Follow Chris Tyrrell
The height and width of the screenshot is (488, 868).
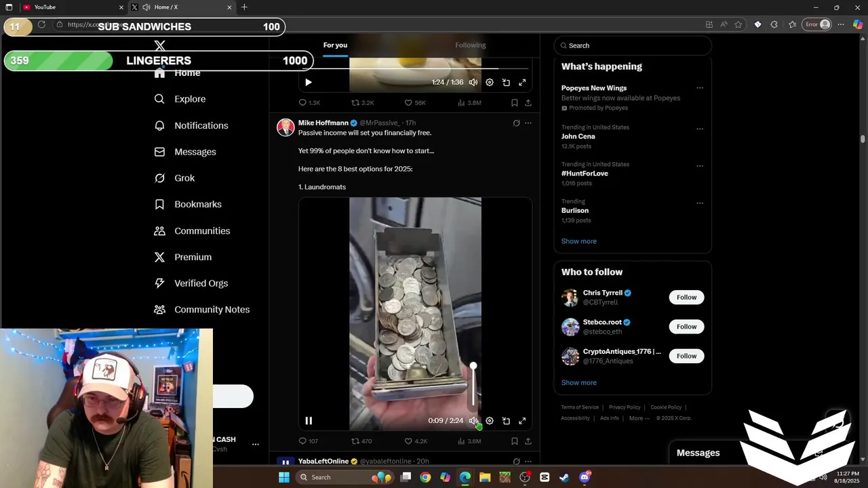coord(686,298)
